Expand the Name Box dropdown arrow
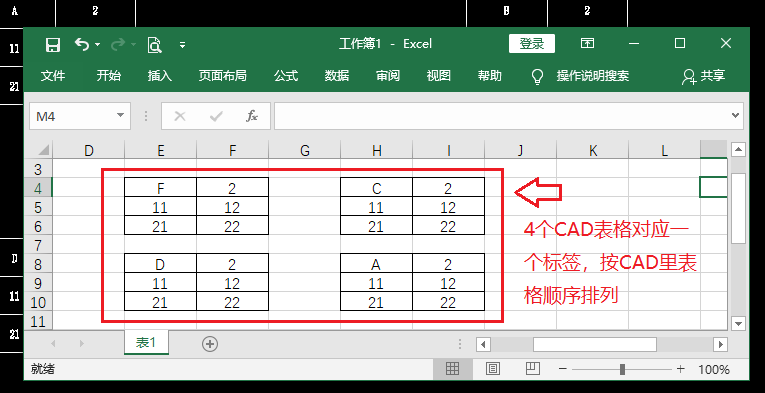Viewport: 765px width, 393px height. pos(120,116)
